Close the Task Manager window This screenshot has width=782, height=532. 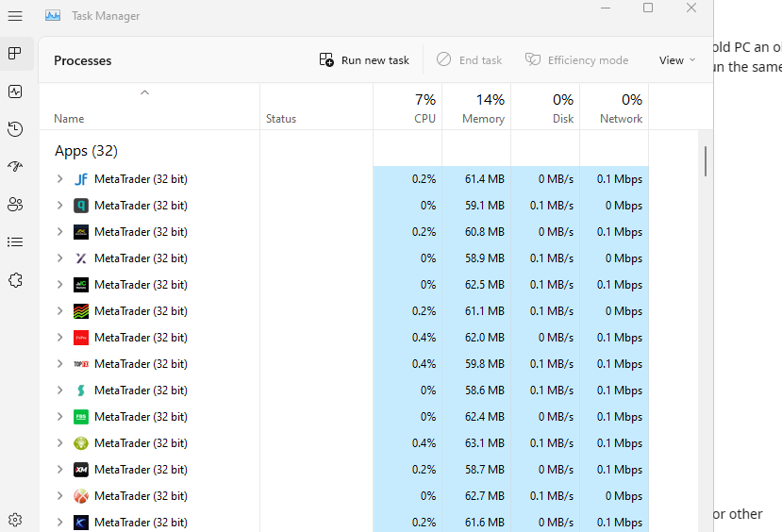pyautogui.click(x=691, y=8)
